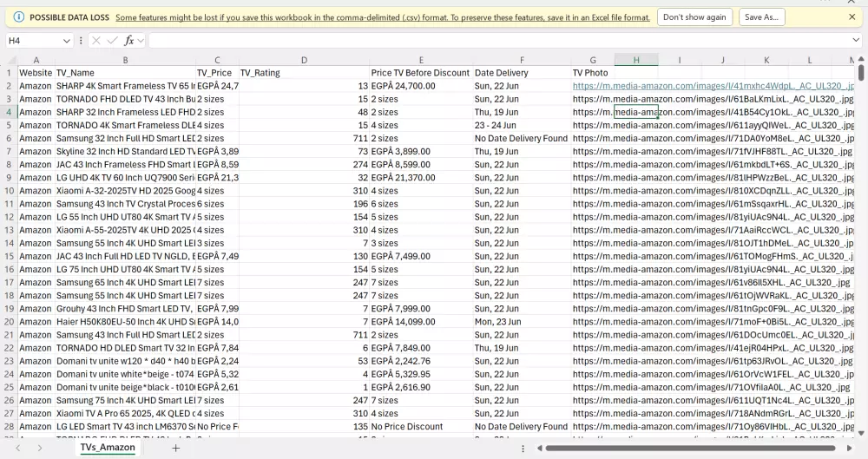The height and width of the screenshot is (459, 868).
Task: Click the sheet tab bar options dots
Action: tap(523, 449)
